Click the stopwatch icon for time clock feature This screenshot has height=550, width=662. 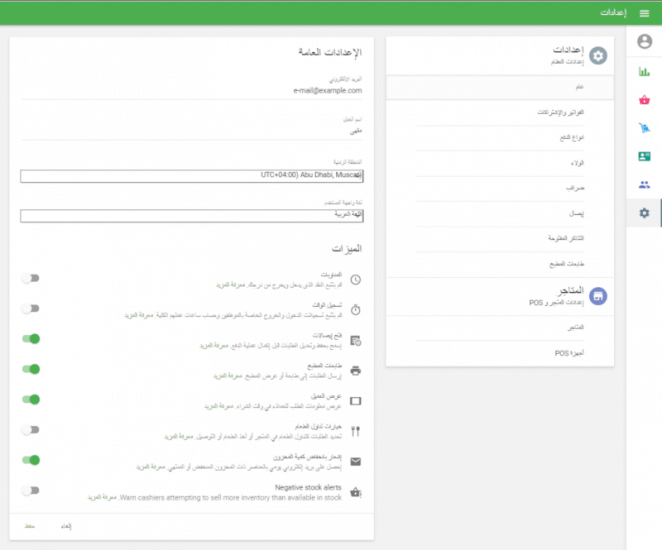tap(355, 310)
